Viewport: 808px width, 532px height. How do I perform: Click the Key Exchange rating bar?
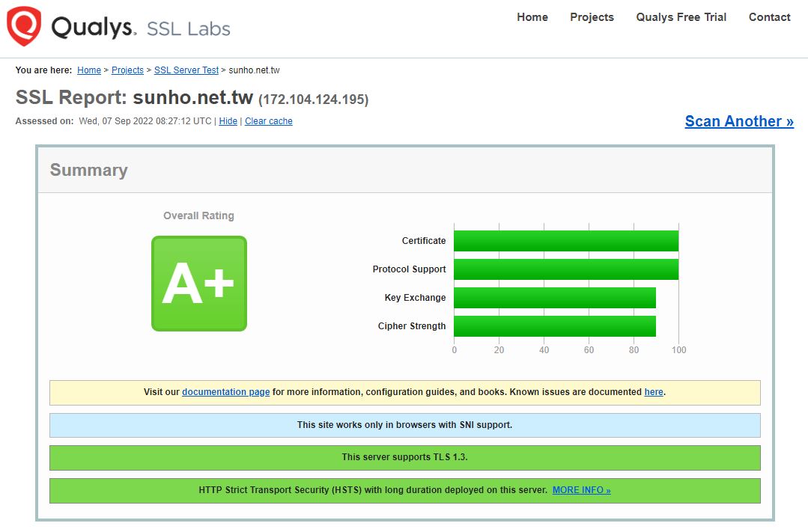[x=554, y=297]
